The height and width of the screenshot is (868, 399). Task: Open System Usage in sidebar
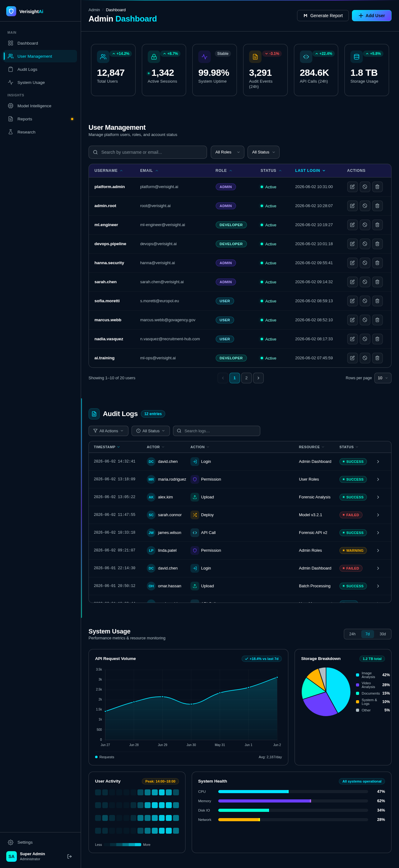click(x=41, y=83)
